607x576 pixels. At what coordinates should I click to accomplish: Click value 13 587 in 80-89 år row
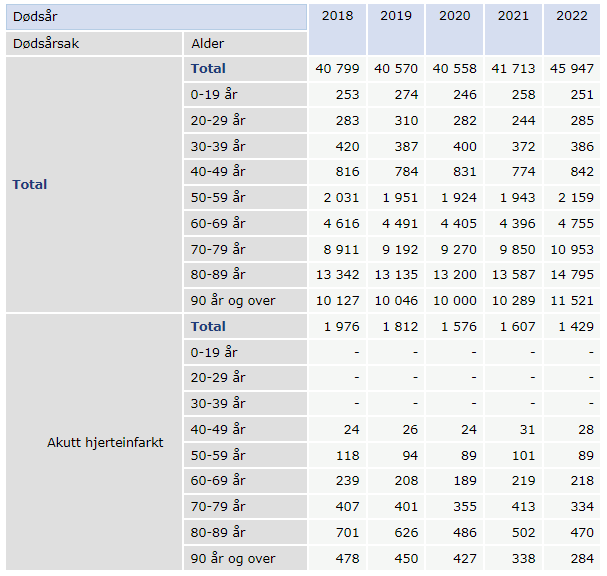click(513, 274)
